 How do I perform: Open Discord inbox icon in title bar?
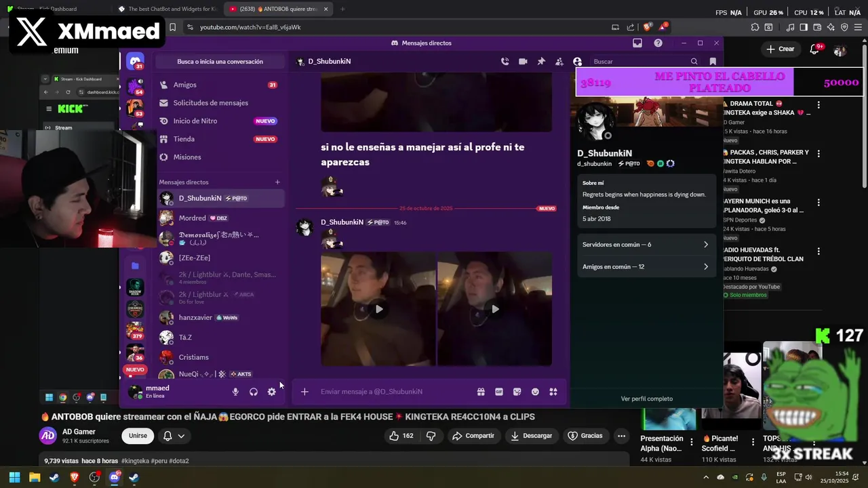(x=637, y=43)
